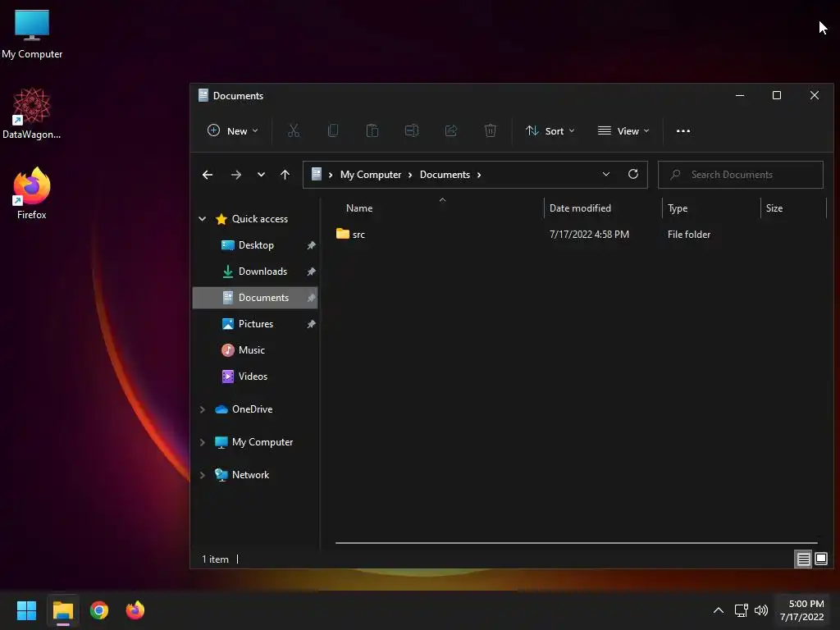This screenshot has height=630, width=840.
Task: Open the Sort options dropdown
Action: pyautogui.click(x=550, y=130)
